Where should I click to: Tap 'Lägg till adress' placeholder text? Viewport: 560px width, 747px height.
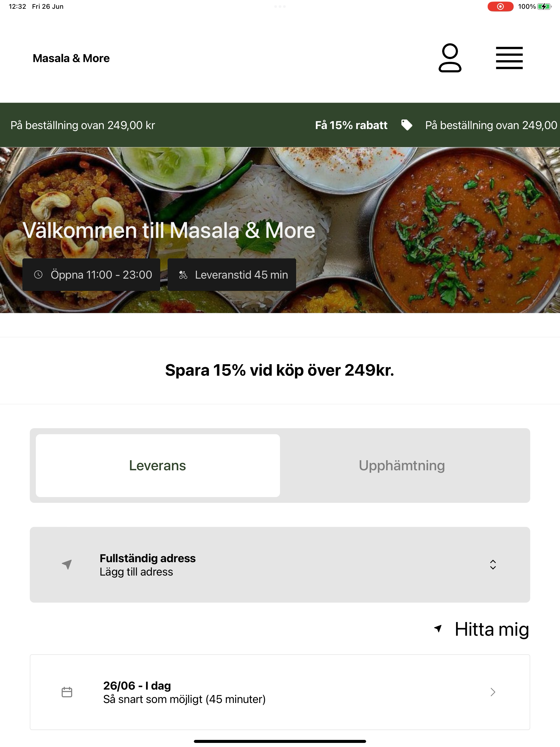(x=136, y=572)
